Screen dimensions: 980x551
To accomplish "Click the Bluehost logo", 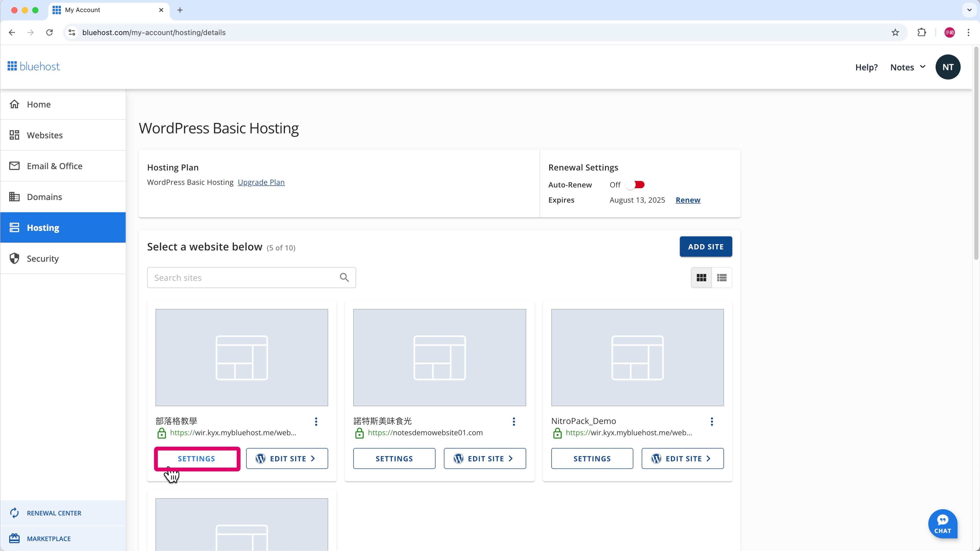I will [x=33, y=66].
